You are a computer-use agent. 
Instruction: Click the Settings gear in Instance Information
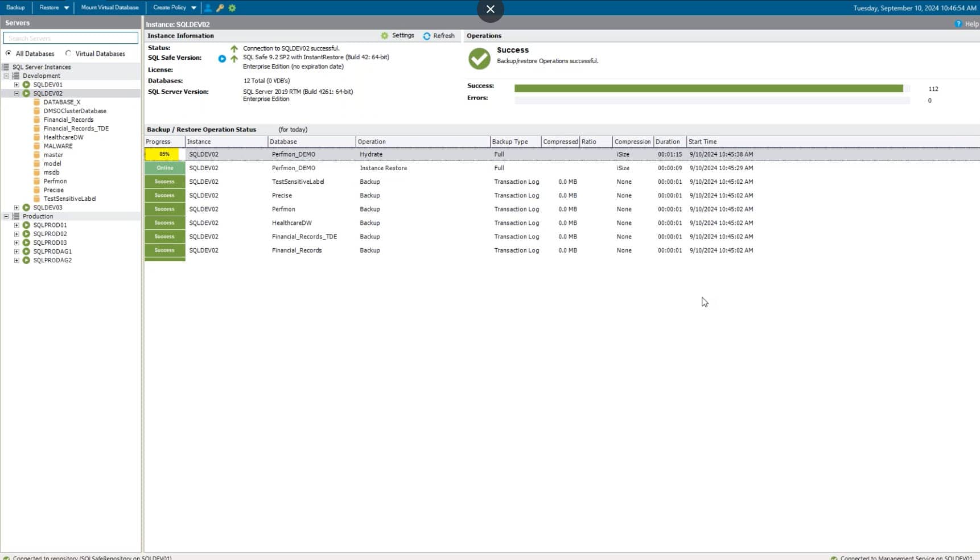coord(385,36)
